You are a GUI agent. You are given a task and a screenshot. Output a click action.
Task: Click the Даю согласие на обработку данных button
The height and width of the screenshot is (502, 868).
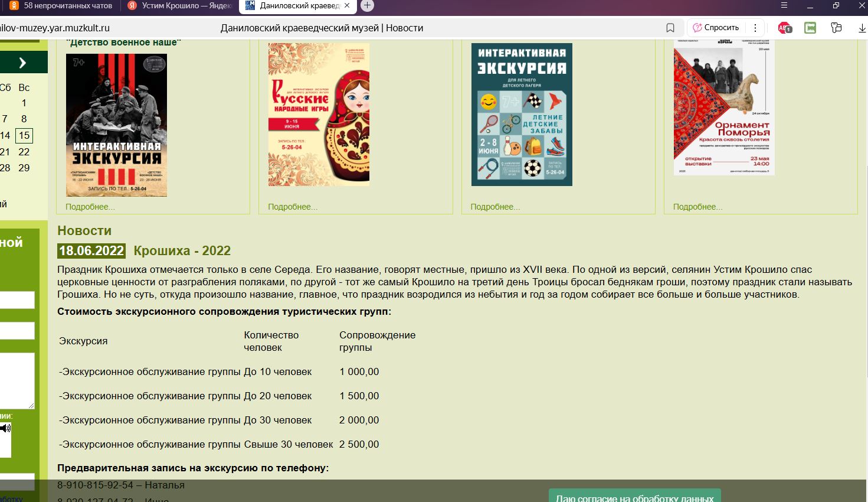click(x=635, y=497)
